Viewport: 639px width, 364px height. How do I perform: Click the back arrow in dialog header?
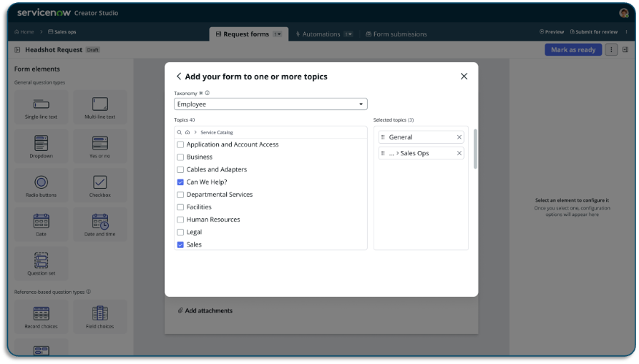179,77
